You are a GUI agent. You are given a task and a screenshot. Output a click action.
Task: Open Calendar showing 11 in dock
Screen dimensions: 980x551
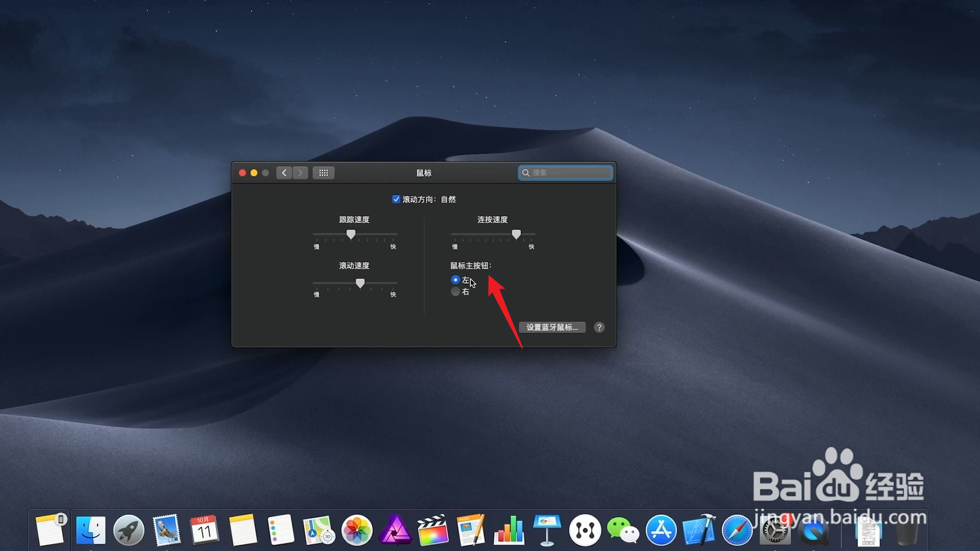204,530
